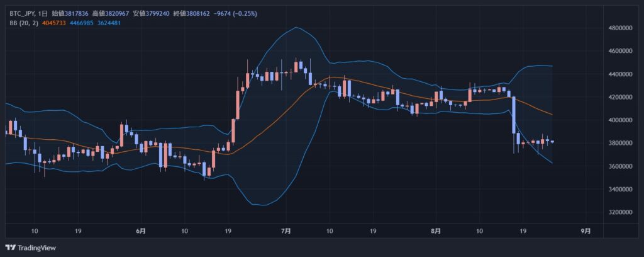Click the 9月 date on time axis
Viewport: 644px width, 257px height.
click(586, 231)
